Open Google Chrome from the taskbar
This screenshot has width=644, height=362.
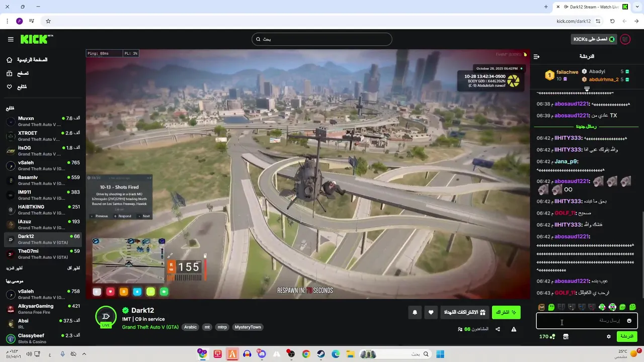(x=306, y=354)
